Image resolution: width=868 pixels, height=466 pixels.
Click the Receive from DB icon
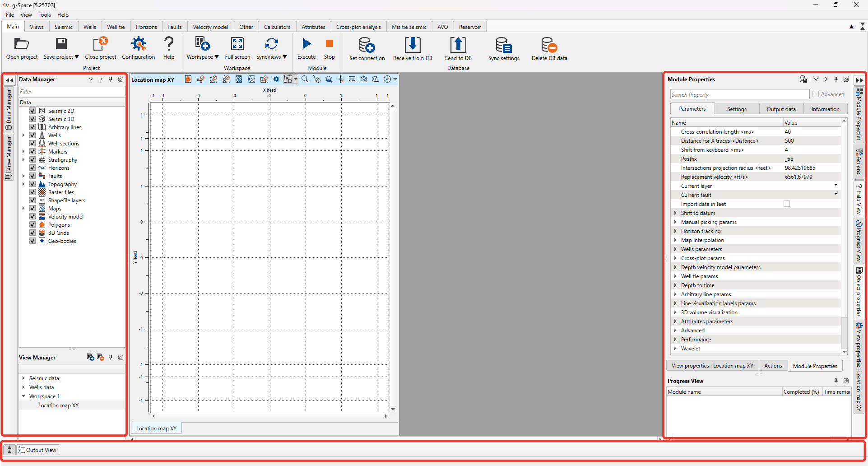412,45
